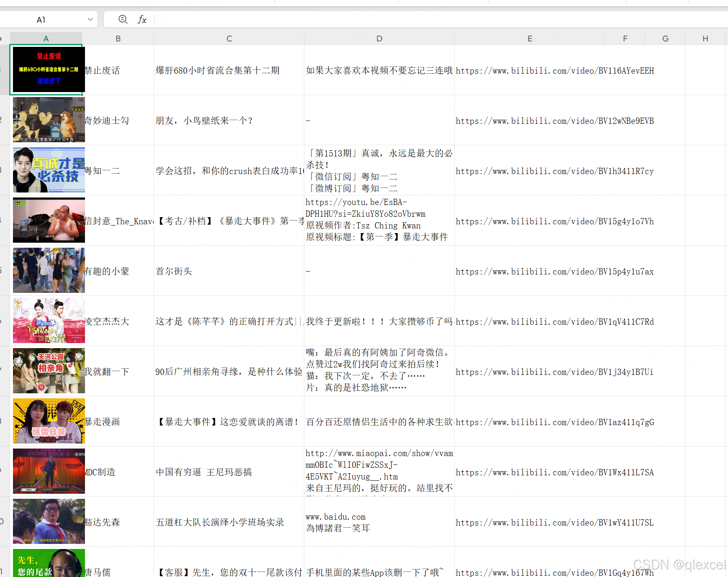
Task: Click the black 禁止废话 thumbnail image
Action: tap(49, 69)
